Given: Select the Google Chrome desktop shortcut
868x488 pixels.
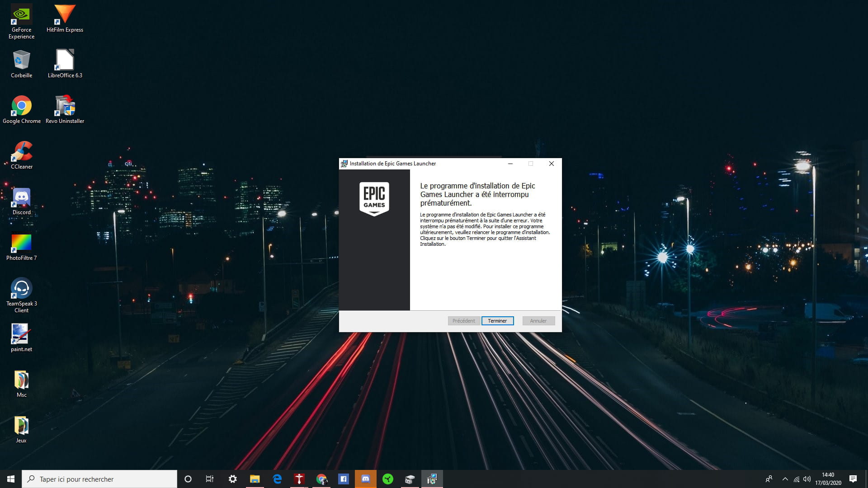Looking at the screenshot, I should click(x=21, y=110).
